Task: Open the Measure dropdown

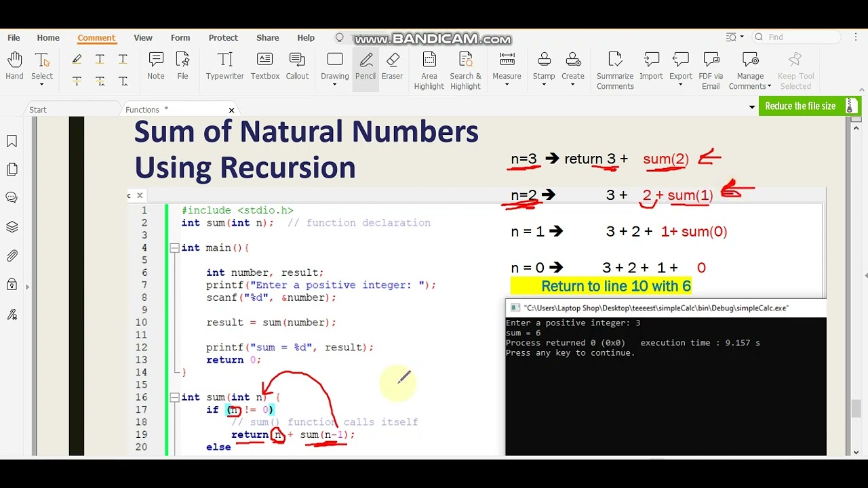Action: pyautogui.click(x=507, y=86)
